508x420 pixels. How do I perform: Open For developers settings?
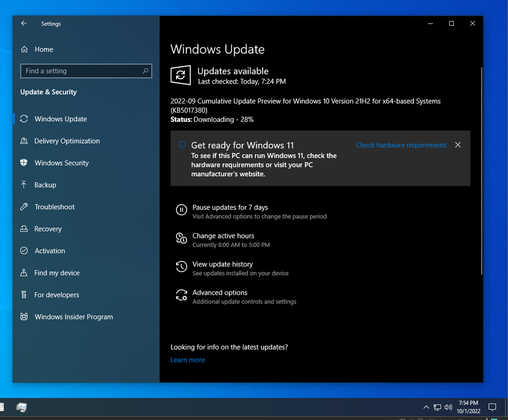pos(56,295)
